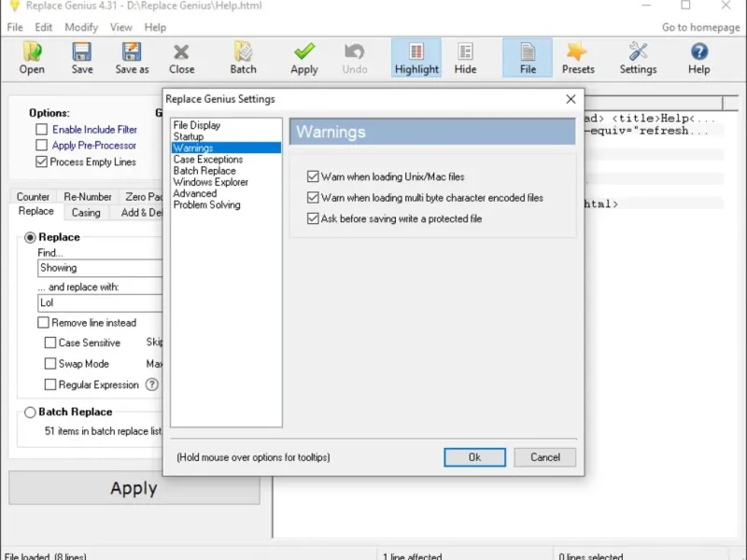
Task: Click the large Apply button
Action: click(134, 488)
